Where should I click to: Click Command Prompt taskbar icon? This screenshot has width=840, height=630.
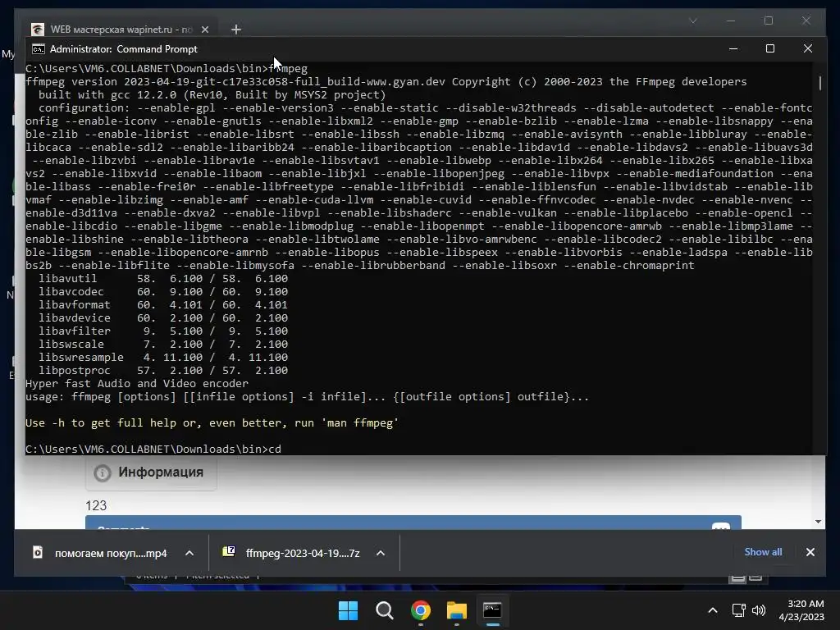pos(492,610)
